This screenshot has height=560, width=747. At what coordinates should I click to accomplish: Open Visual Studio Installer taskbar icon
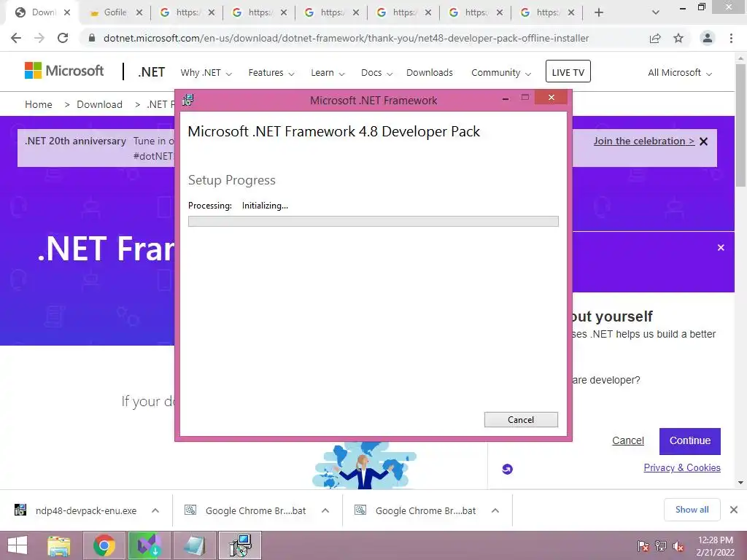click(149, 545)
